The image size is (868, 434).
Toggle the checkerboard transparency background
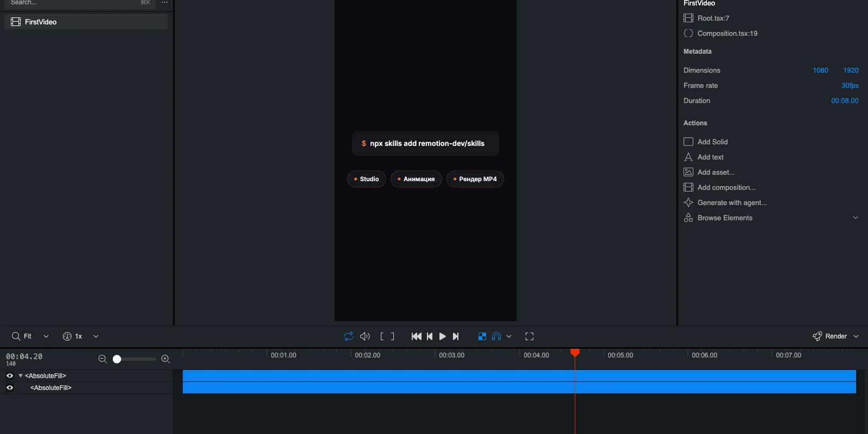click(482, 336)
